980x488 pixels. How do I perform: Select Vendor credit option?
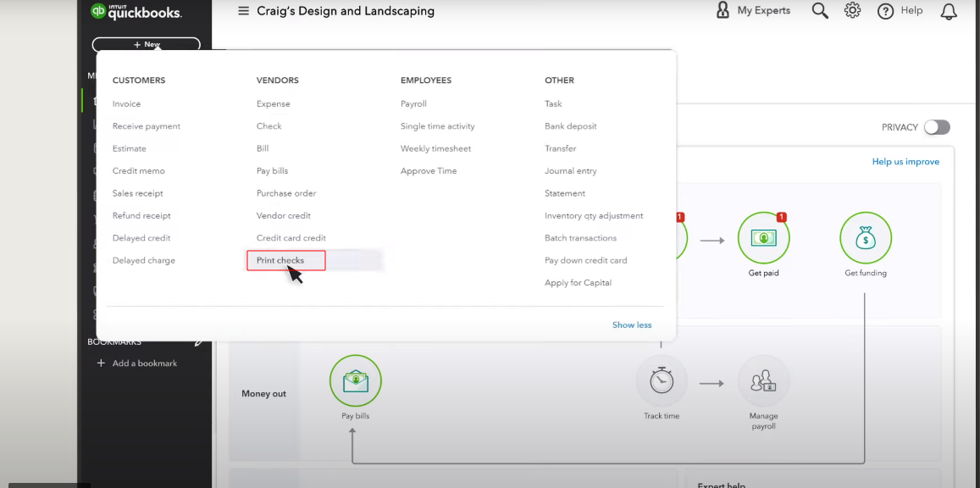(x=284, y=215)
